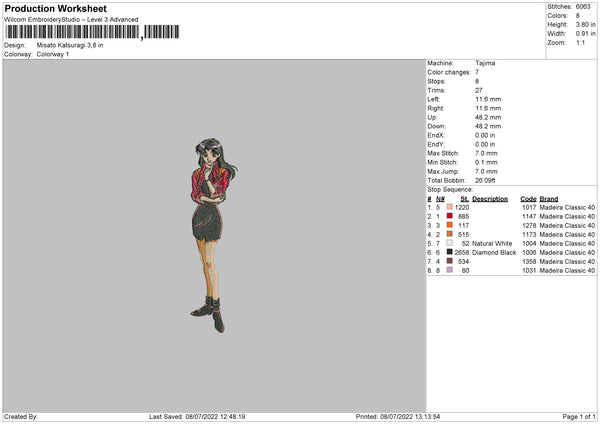
Task: Click the Zoom value '1:1'
Action: coord(580,42)
